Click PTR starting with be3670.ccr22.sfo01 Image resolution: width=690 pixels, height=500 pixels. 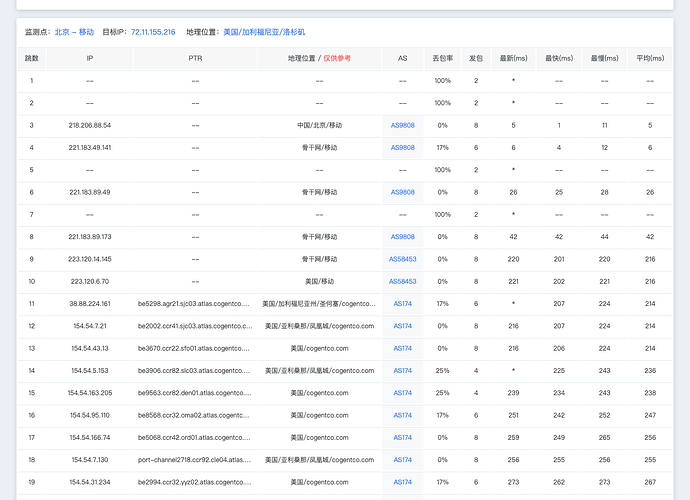pos(194,348)
